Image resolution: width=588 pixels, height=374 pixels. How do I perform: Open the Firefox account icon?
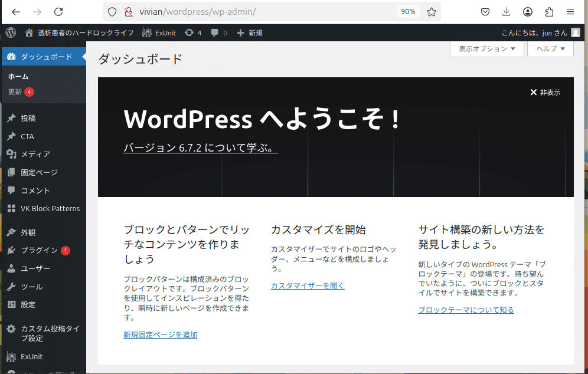click(528, 12)
